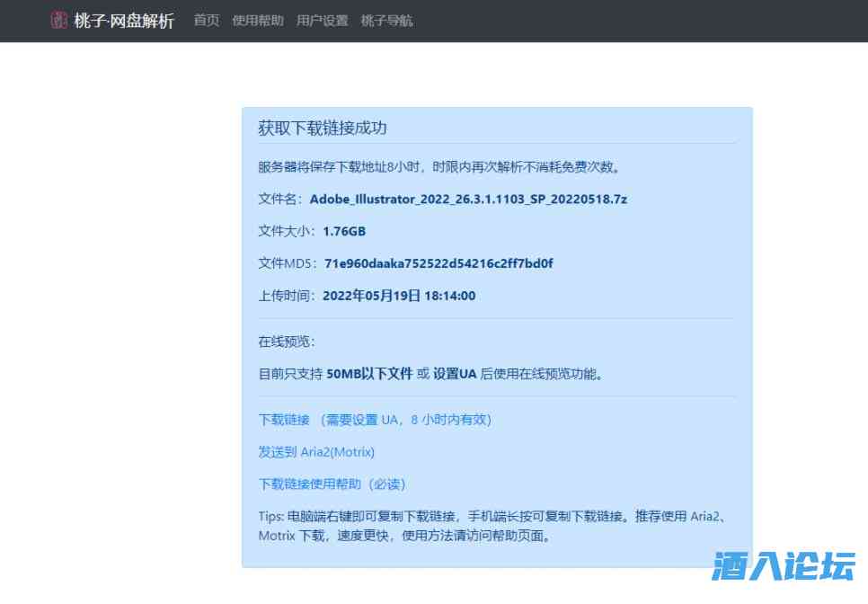
Task: Click the 1.76GB file size value
Action: click(x=344, y=231)
